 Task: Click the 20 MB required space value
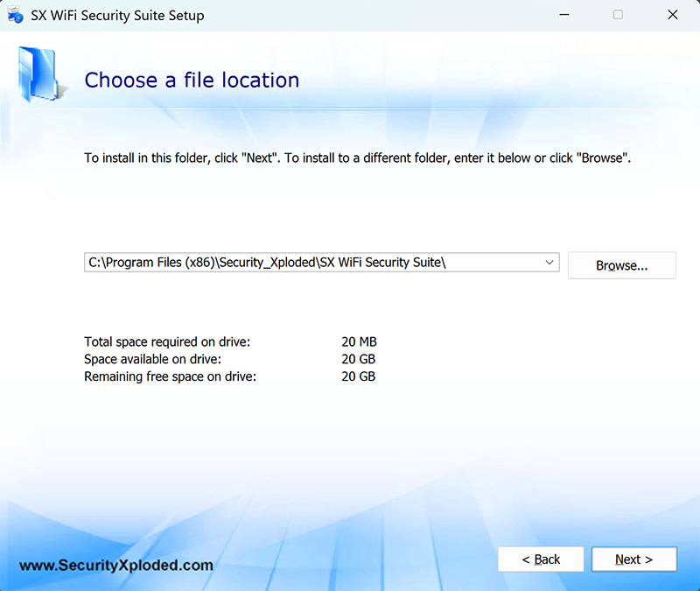[359, 342]
